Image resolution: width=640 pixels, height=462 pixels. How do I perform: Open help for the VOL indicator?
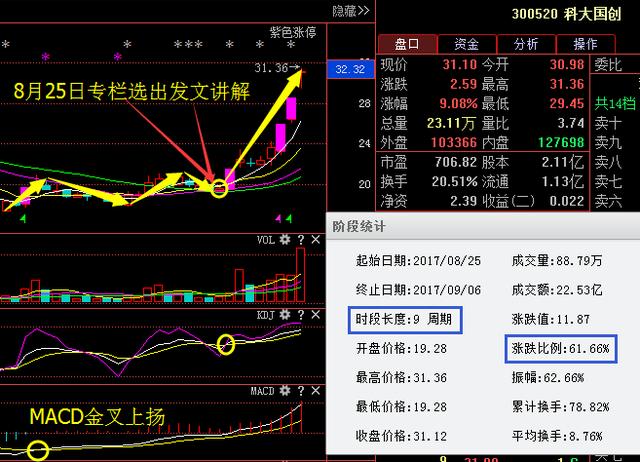299,240
